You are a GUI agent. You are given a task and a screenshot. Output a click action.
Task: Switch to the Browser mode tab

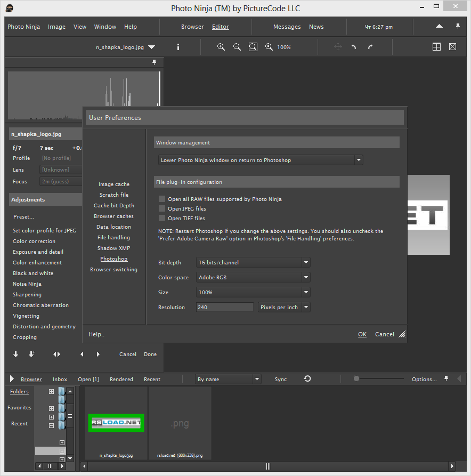(192, 27)
